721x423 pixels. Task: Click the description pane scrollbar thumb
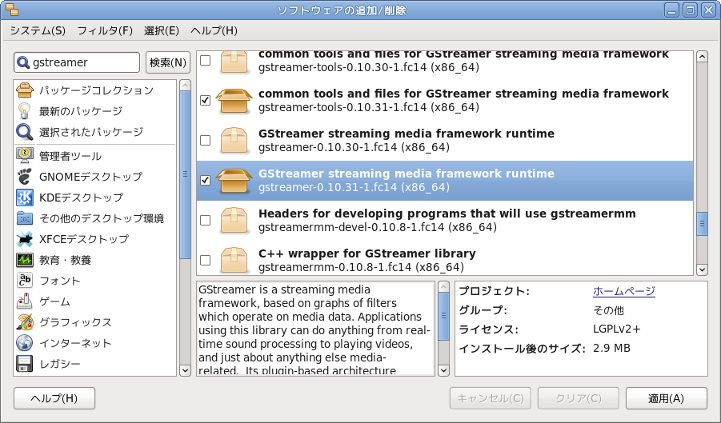pyautogui.click(x=444, y=316)
